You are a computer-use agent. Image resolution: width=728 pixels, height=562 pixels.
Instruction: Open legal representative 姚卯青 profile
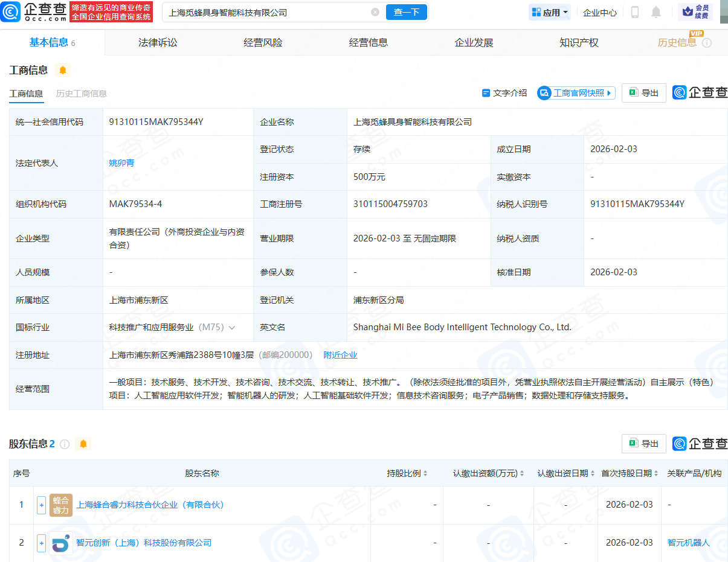click(x=121, y=162)
